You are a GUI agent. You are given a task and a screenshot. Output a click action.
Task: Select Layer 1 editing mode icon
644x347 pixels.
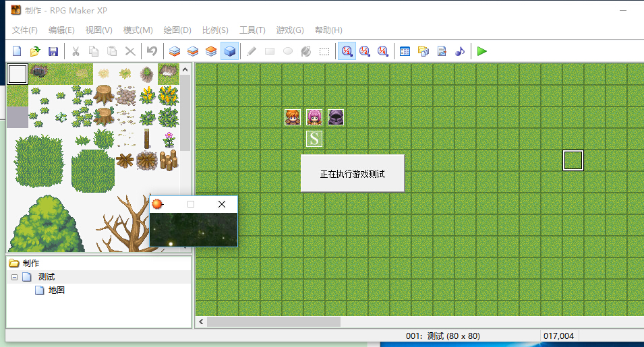pos(175,51)
